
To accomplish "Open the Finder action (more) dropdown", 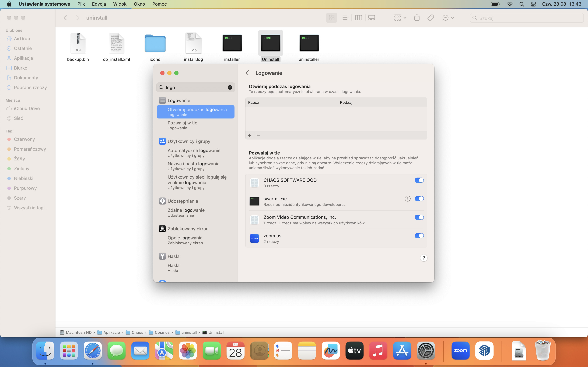I will point(448,18).
